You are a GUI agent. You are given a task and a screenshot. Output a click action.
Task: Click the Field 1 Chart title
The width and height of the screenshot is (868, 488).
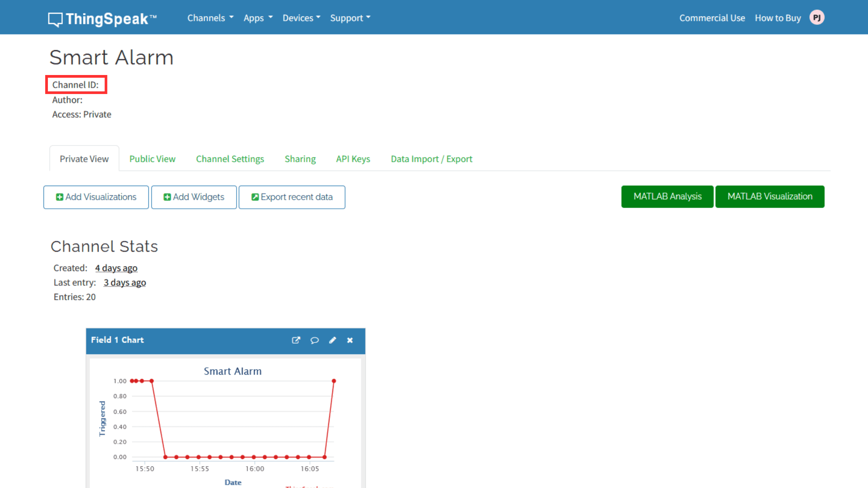click(x=117, y=340)
